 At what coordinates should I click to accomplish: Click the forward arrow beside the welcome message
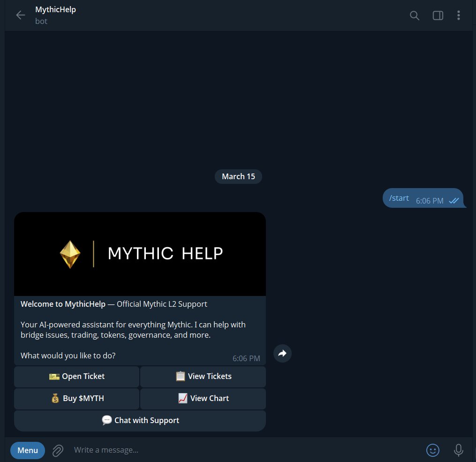coord(282,353)
